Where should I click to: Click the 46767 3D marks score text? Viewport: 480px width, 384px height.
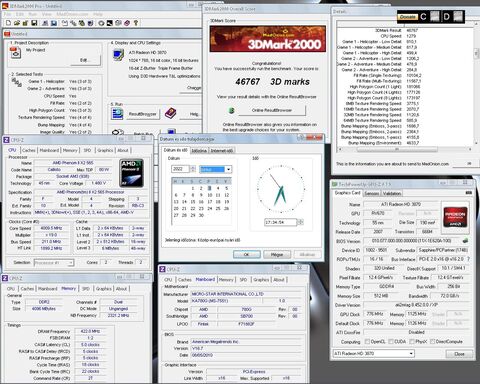click(272, 82)
